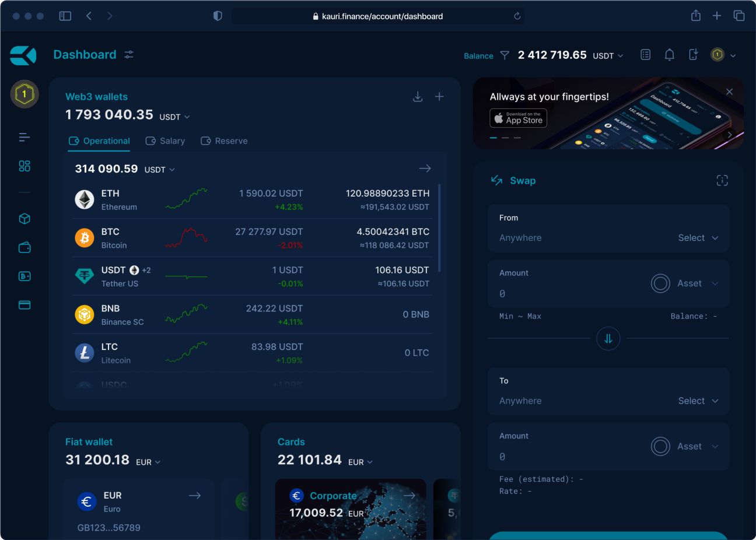Open the Operational wallet arrow link
The width and height of the screenshot is (756, 540).
[x=425, y=169]
